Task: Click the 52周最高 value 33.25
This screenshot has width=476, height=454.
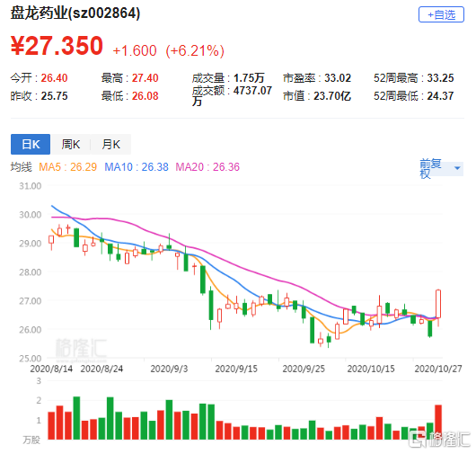Action: click(x=440, y=78)
